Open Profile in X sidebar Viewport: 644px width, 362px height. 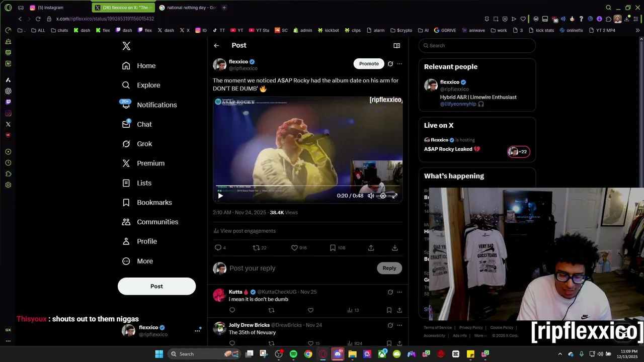[x=139, y=241]
